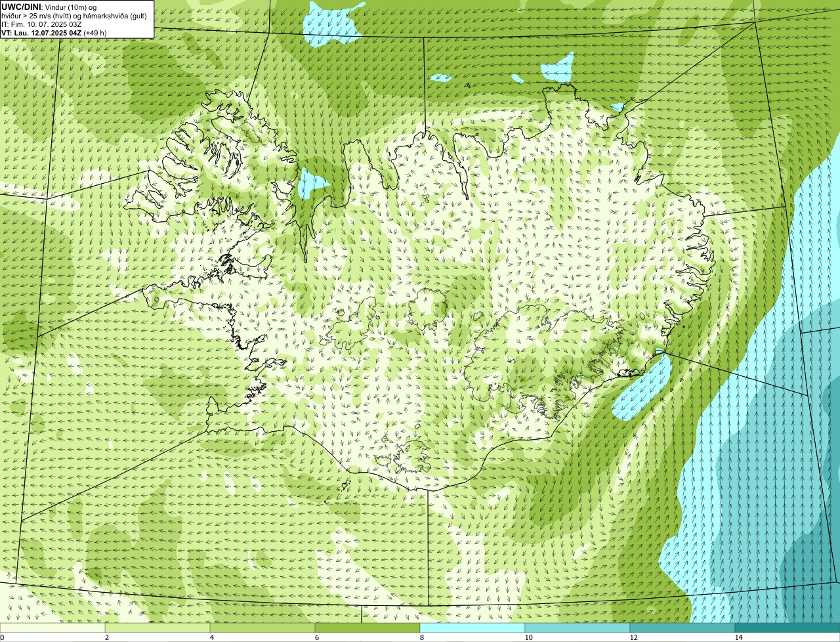Pick the 2–4 m/s light green scale segment

(x=157, y=628)
